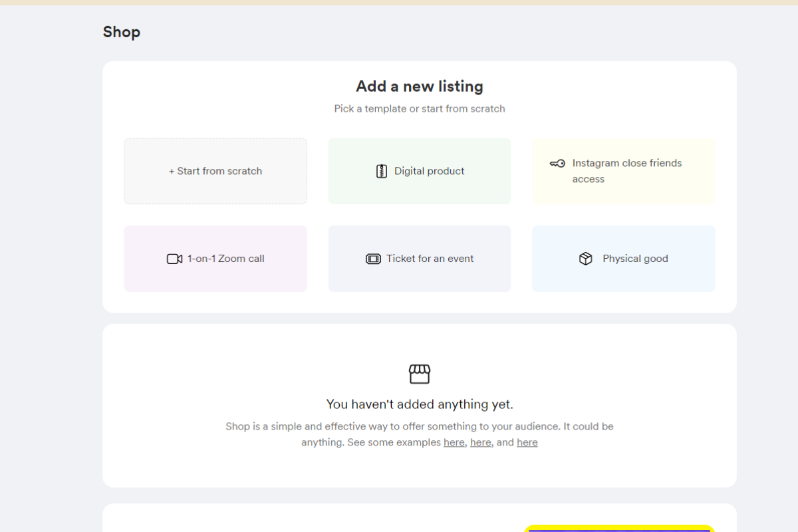Choose the '+ Start from scratch' template

[215, 171]
